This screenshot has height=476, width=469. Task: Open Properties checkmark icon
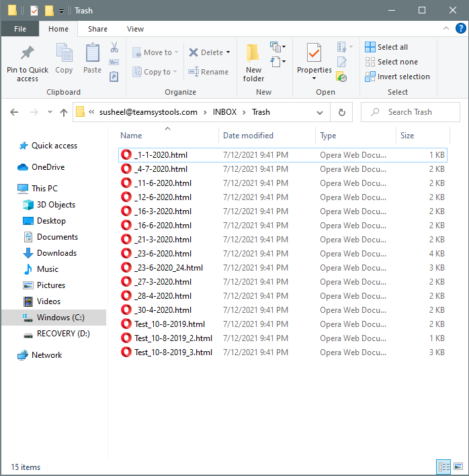pos(314,52)
